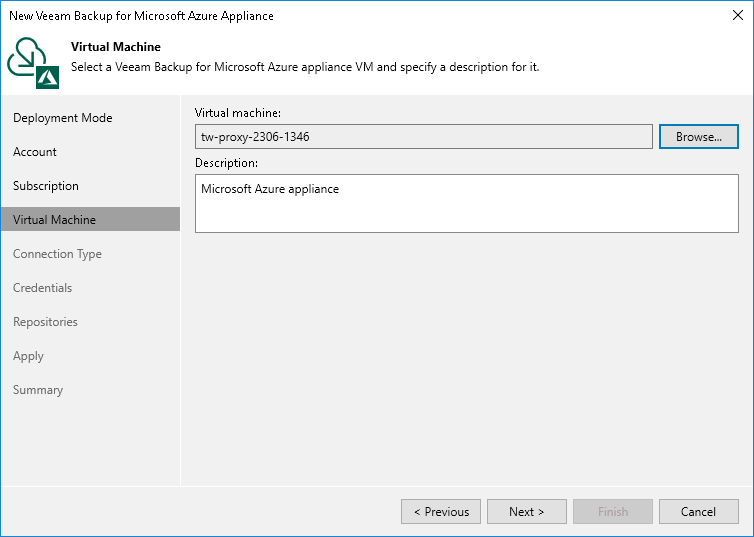Jump to the Connection Type step
This screenshot has width=754, height=537.
pyautogui.click(x=57, y=254)
